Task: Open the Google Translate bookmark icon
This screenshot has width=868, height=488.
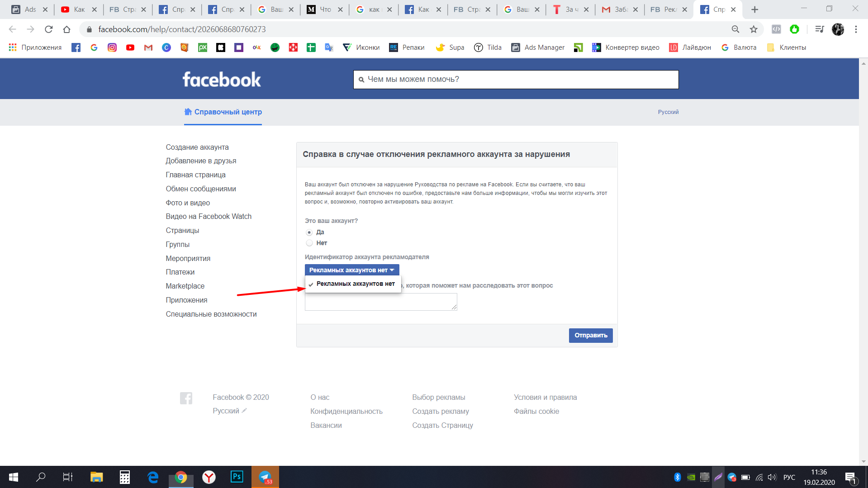Action: pos(329,47)
